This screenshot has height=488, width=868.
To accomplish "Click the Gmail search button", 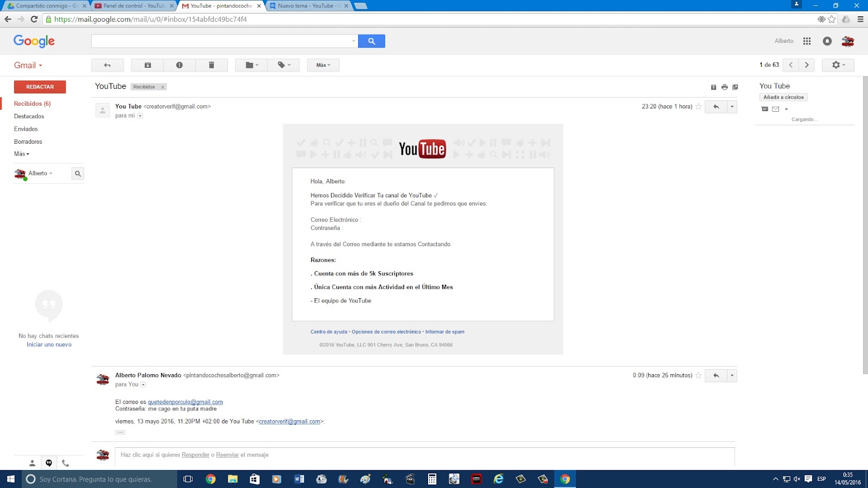I will [372, 41].
